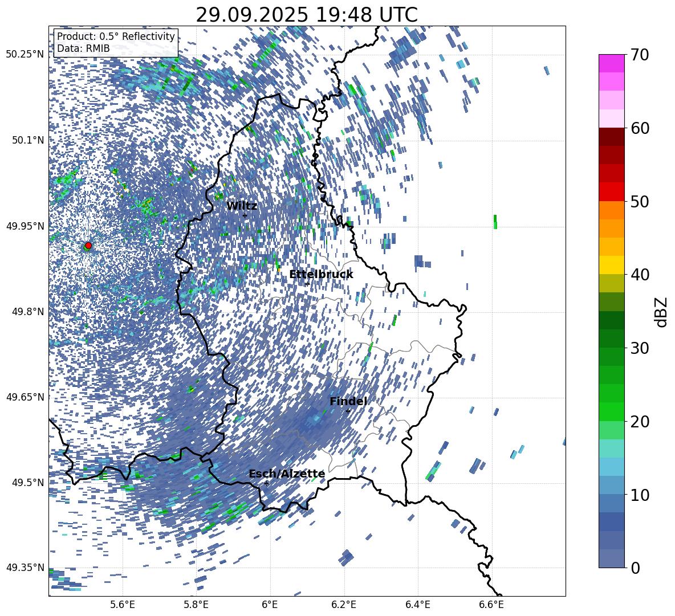
Task: Pick the bright red colorbar segment above 50
Action: coord(612,192)
